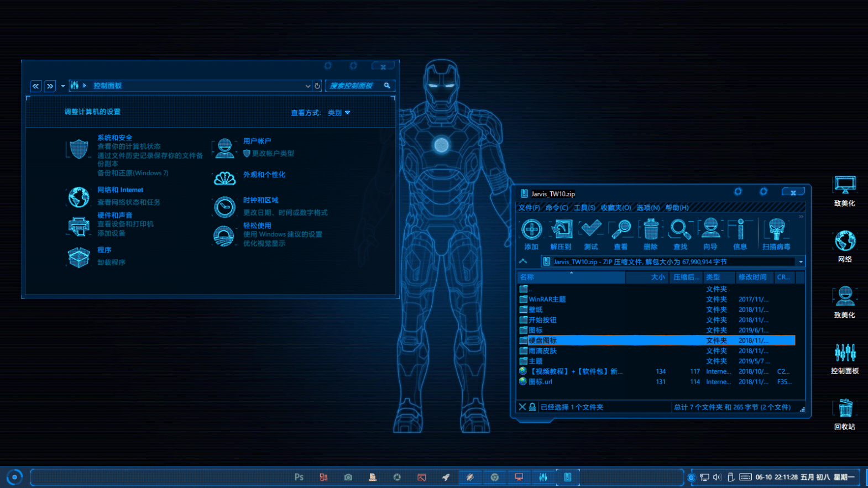Open the 硬件和声音 link

click(115, 215)
